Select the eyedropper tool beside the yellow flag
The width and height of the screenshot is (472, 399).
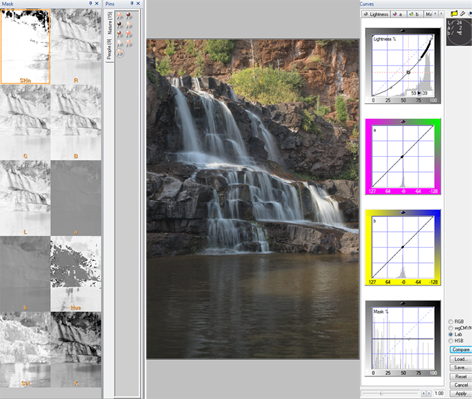[463, 13]
